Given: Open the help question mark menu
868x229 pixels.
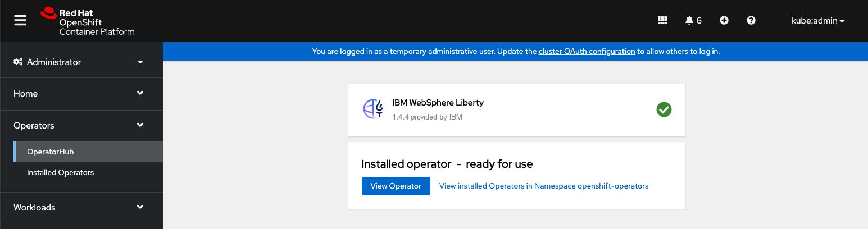Looking at the screenshot, I should [751, 20].
